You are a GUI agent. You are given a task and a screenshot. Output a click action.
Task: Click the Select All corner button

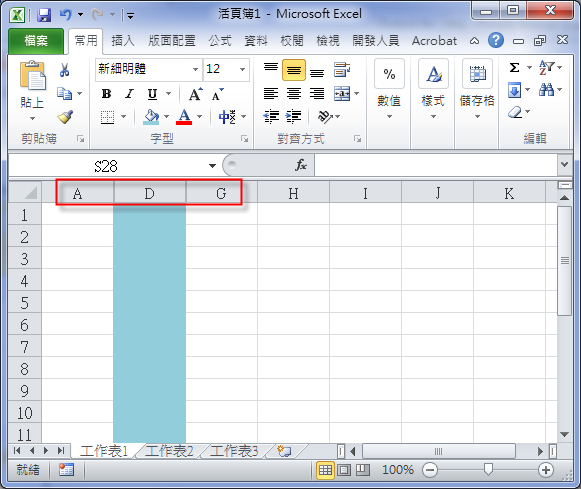25,193
